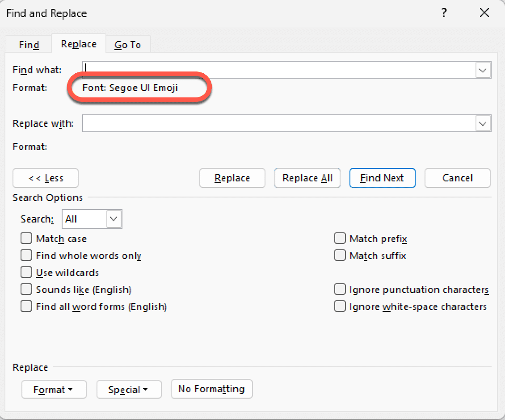Expand the Find what history dropdown

(x=483, y=70)
